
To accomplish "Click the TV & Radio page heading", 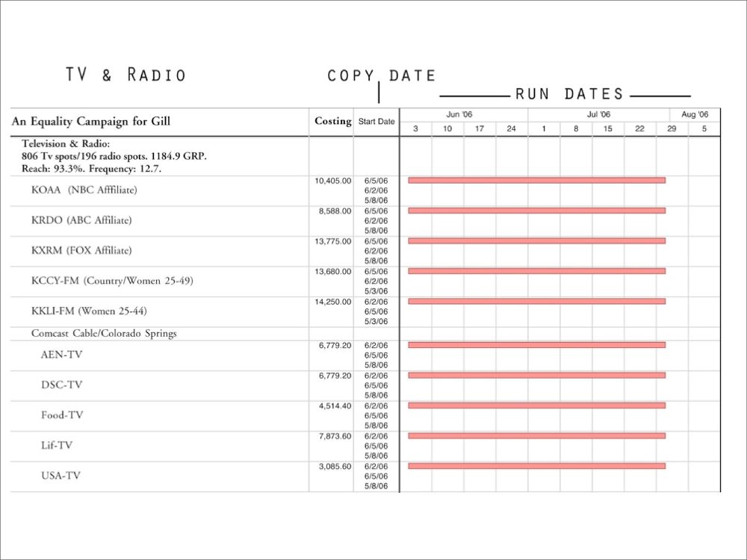I will click(x=125, y=75).
